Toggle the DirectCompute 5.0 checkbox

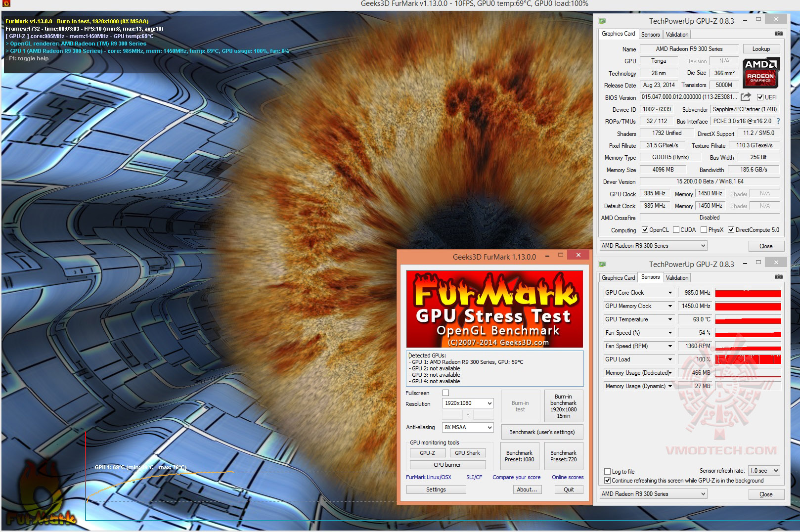pyautogui.click(x=731, y=229)
